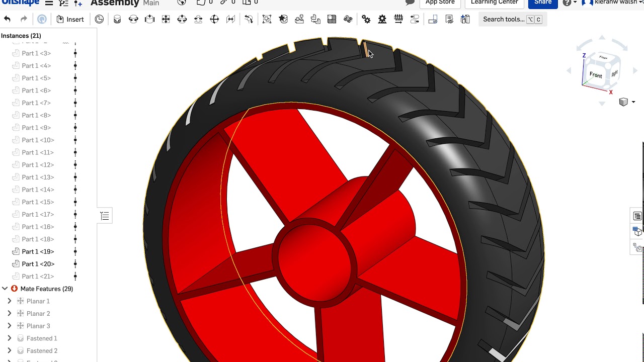Select the Fastened mate tool
Viewport: 644px width, 362px height.
point(117,19)
